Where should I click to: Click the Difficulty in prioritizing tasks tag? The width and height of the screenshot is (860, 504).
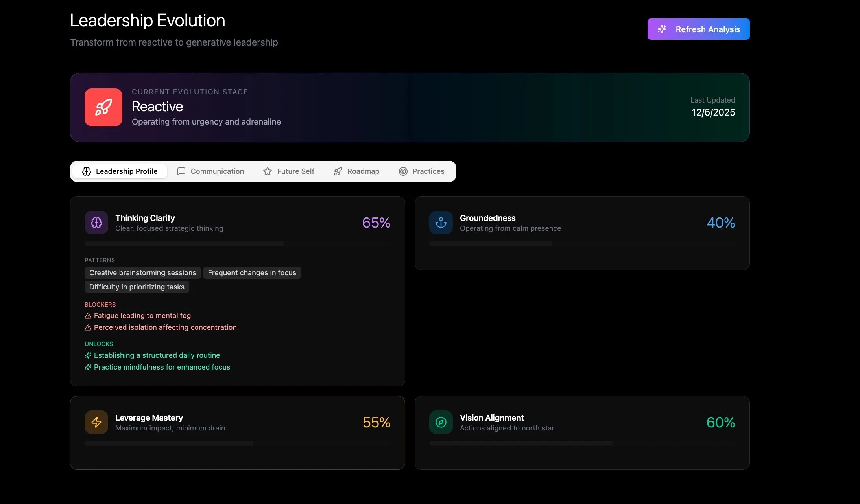click(137, 287)
